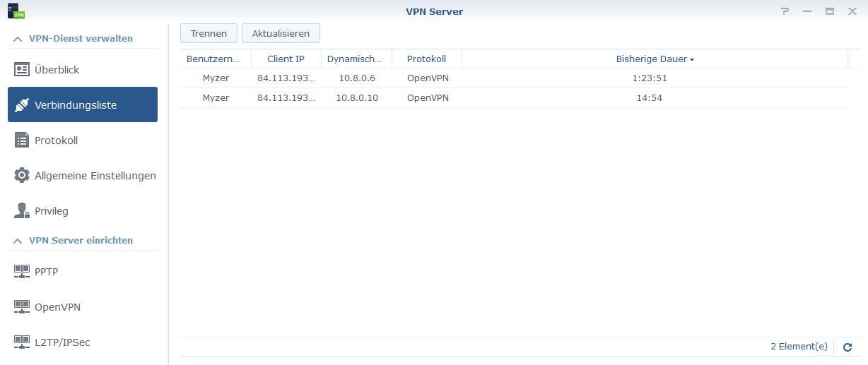Image resolution: width=868 pixels, height=365 pixels.
Task: Click Myzer in the 1:23:51 row
Action: (216, 78)
